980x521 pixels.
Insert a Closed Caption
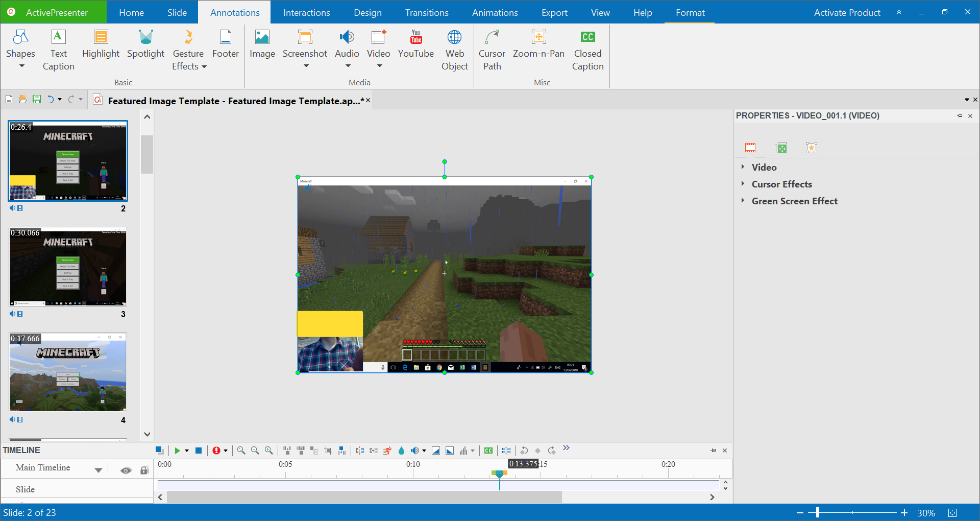pyautogui.click(x=587, y=50)
